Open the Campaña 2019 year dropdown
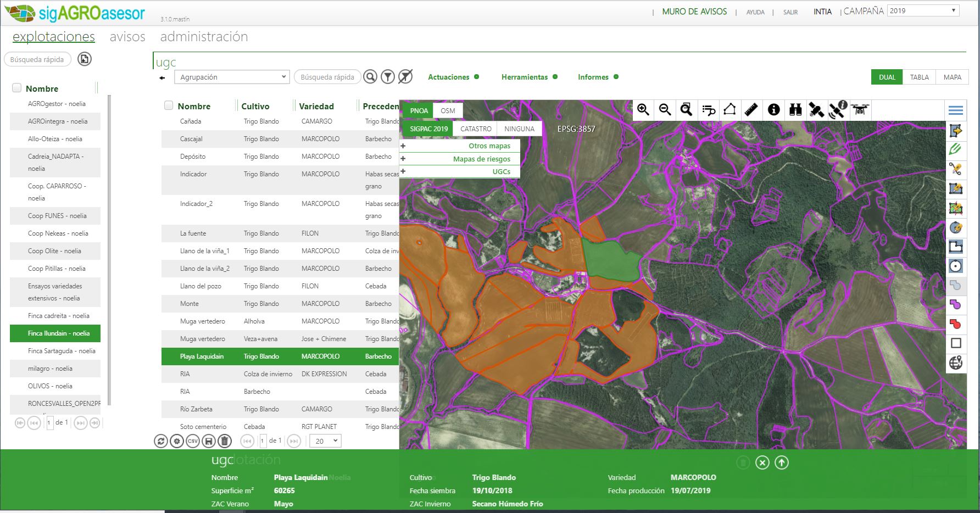The height and width of the screenshot is (513, 980). [923, 11]
